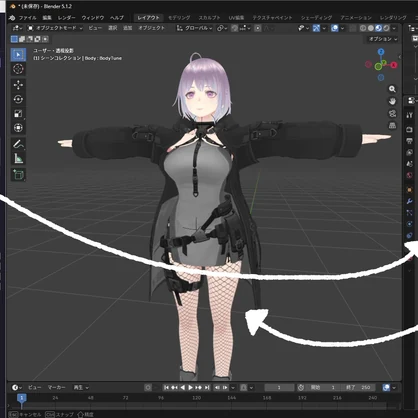Select the Transform tool
The height and width of the screenshot is (418, 418).
[x=18, y=128]
